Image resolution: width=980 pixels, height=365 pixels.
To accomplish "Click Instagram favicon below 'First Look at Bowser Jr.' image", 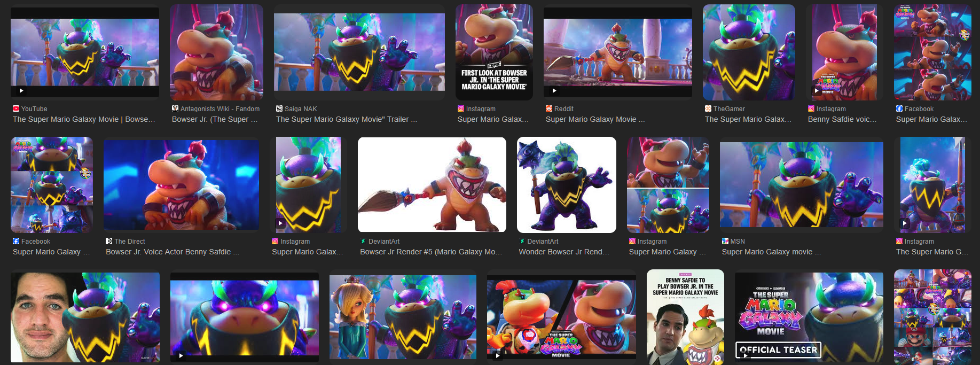I will tap(461, 108).
